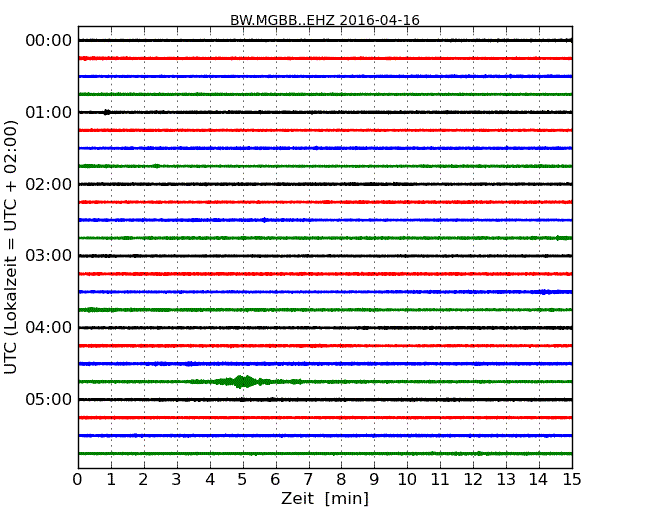Click the x-axis tick label 12
This screenshot has width=650, height=520.
[473, 480]
